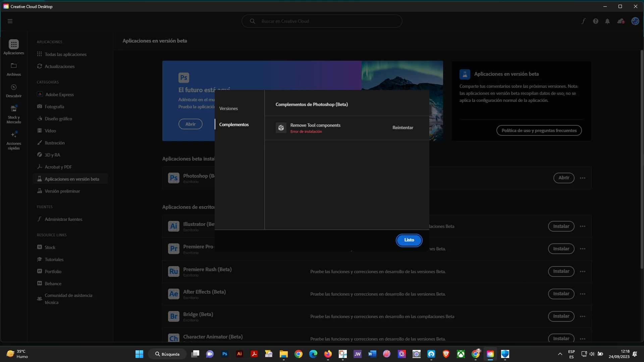The height and width of the screenshot is (362, 644).
Task: Select the Complementos tab
Action: 234,124
